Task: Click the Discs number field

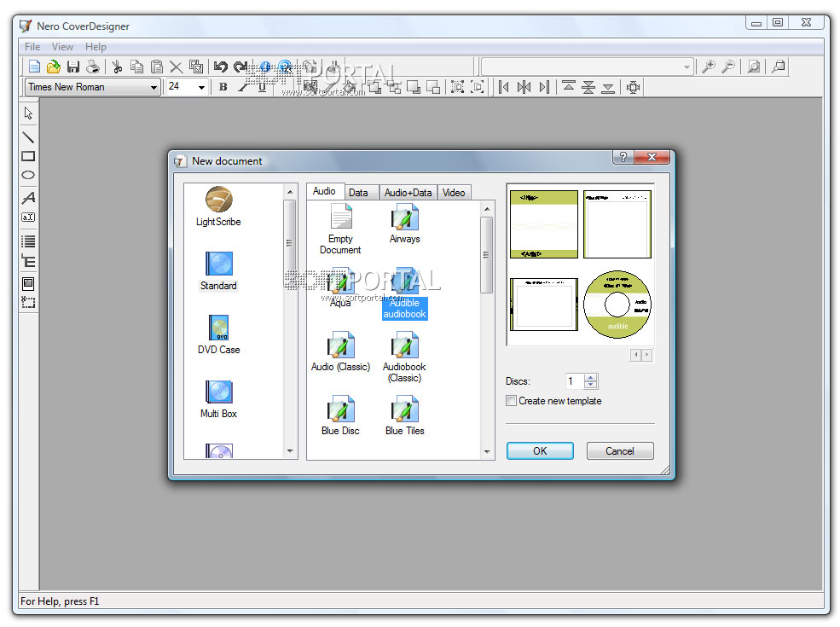Action: 574,381
